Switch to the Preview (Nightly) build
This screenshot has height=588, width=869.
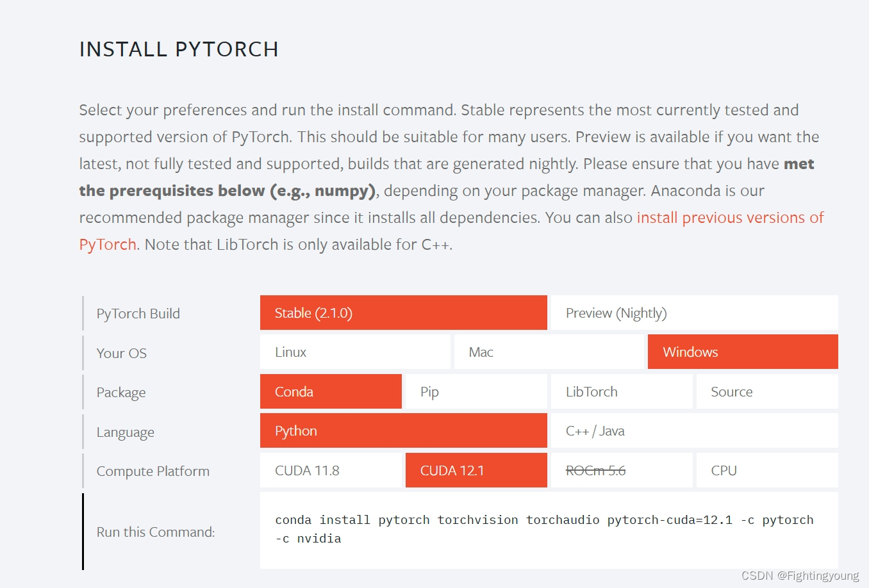tap(694, 313)
